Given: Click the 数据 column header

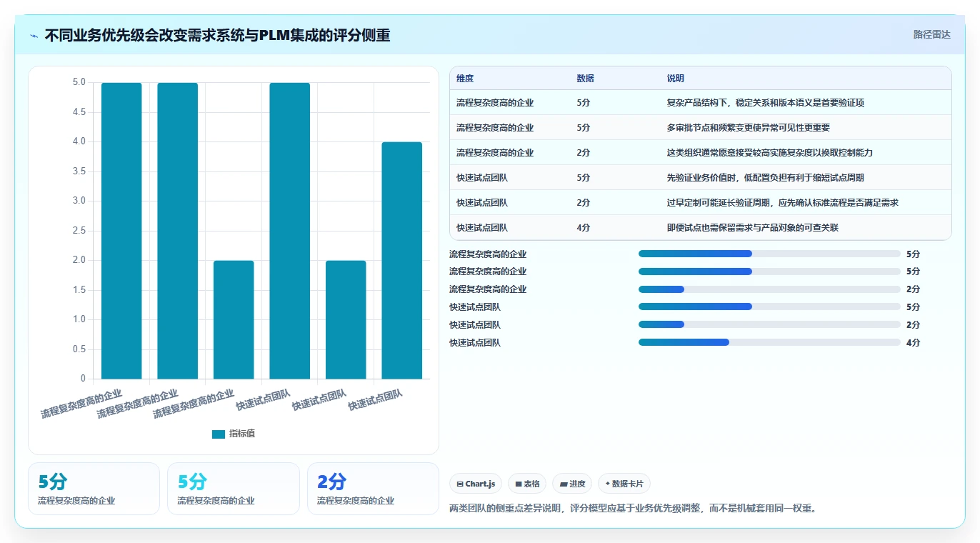Looking at the screenshot, I should (585, 79).
